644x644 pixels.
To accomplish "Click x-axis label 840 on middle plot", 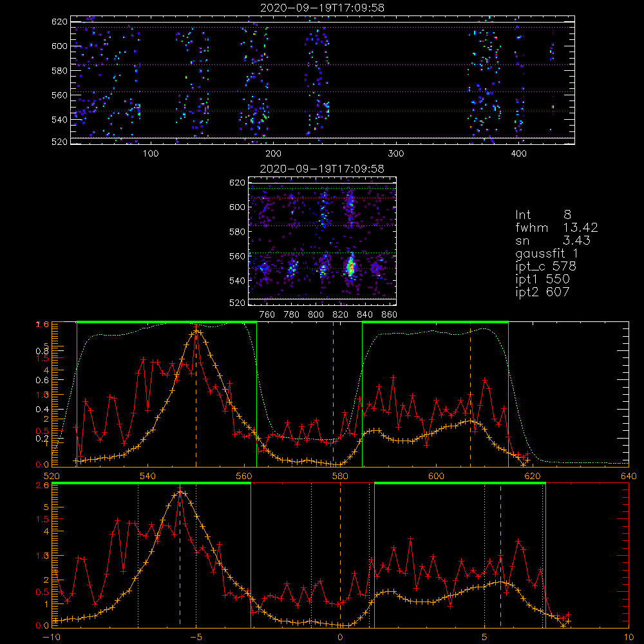I will (x=365, y=315).
